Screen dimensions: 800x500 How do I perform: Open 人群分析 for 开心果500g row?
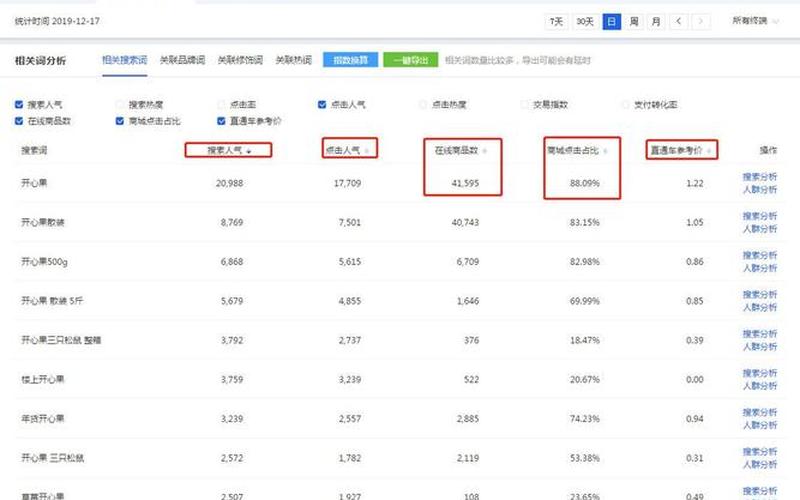coord(760,268)
